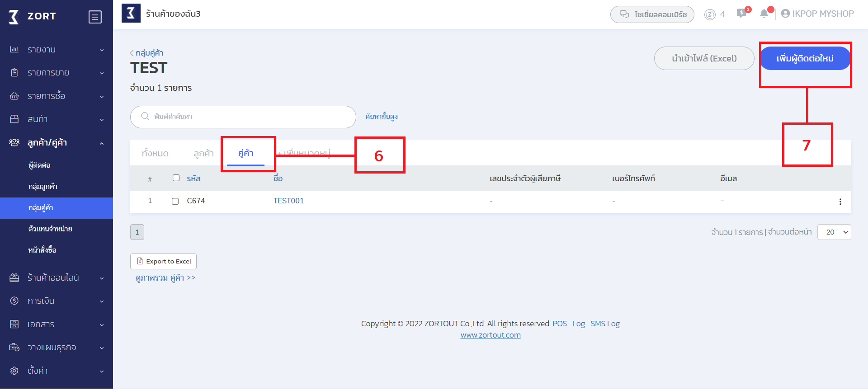Open the POS link in footer

(x=560, y=324)
